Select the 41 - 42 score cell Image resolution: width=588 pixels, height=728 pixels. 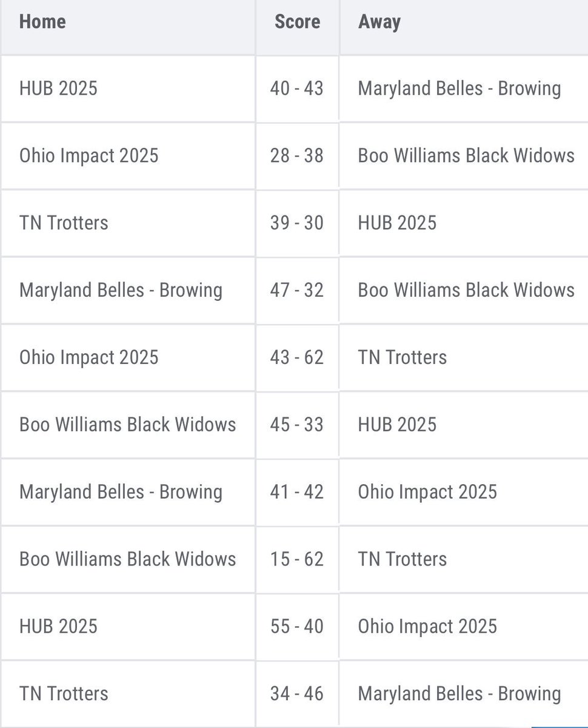pyautogui.click(x=297, y=491)
